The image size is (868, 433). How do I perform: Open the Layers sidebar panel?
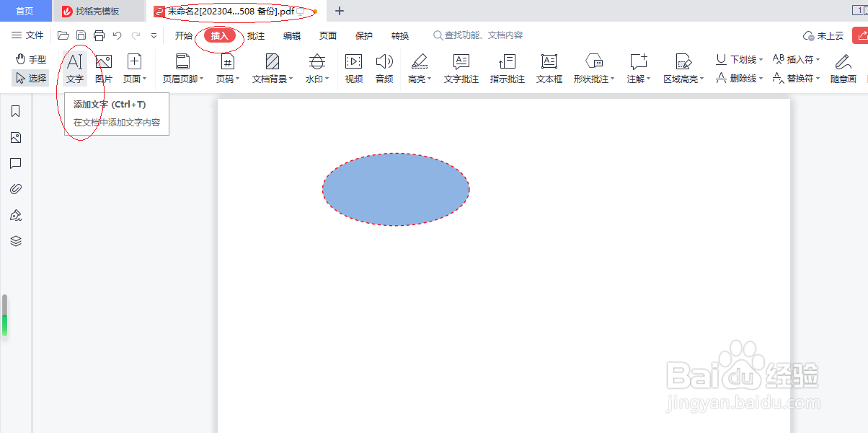(x=16, y=241)
